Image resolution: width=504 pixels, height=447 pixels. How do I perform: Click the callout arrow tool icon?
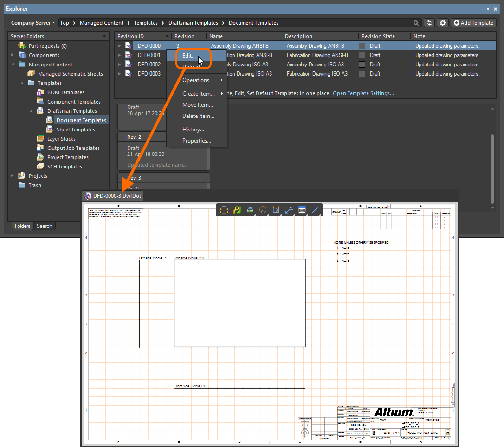[289, 210]
